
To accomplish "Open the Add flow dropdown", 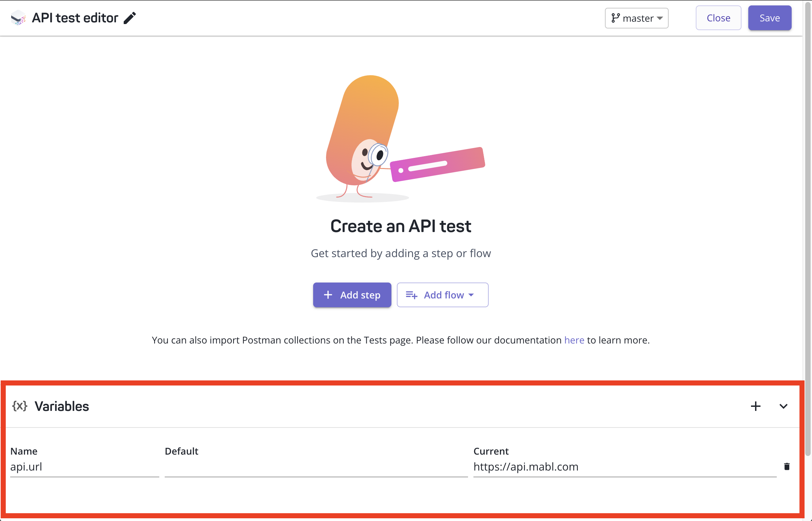I will click(x=442, y=295).
